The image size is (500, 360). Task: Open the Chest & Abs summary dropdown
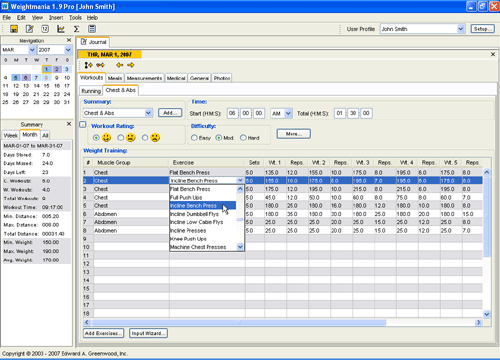[x=148, y=113]
